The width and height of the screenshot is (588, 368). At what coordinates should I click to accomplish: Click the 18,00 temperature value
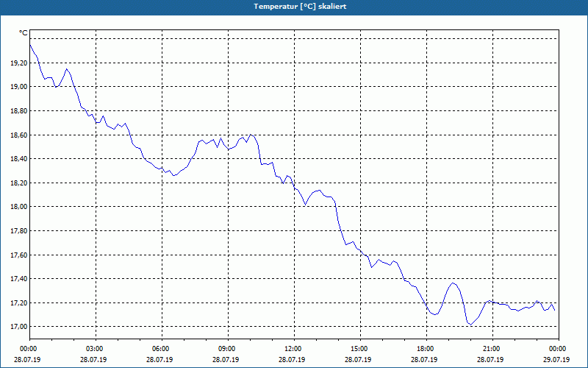[x=19, y=207]
